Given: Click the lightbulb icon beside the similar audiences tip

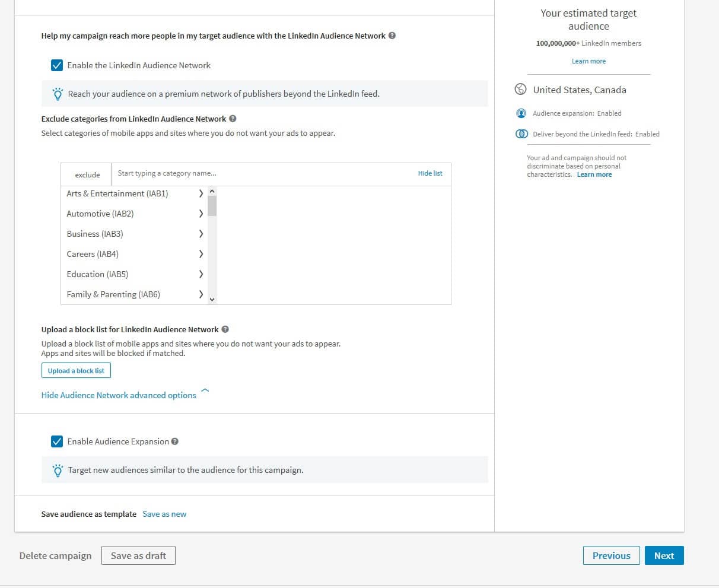Looking at the screenshot, I should coord(57,470).
